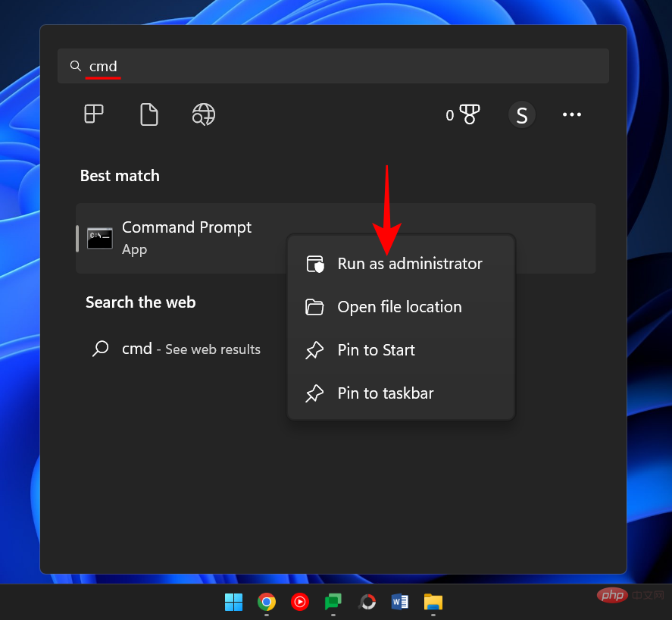Viewport: 672px width, 620px height.
Task: Open the more options ellipsis menu
Action: point(572,114)
